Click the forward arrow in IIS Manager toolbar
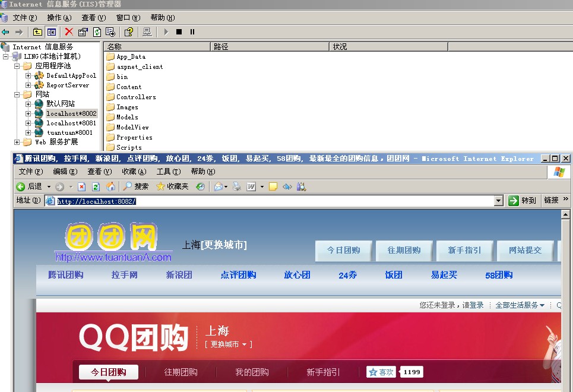Screen dimensions: 573x392 point(19,32)
